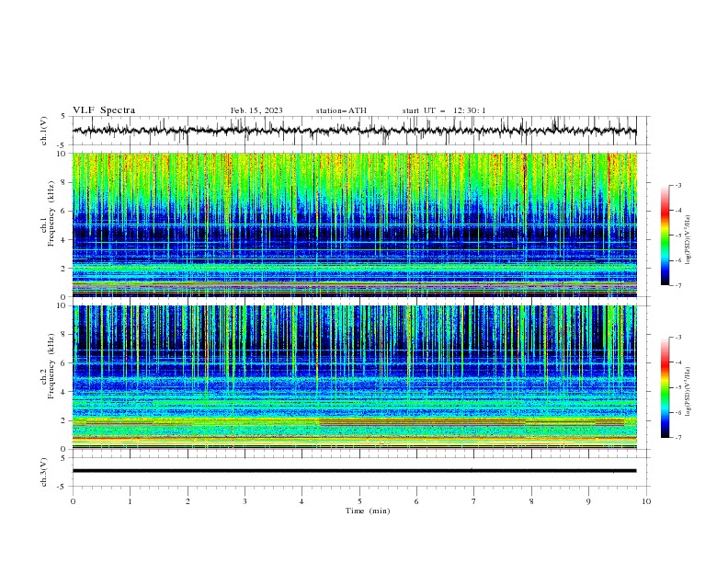Click time axis tick label 7
This screenshot has height=563, width=728.
click(x=474, y=501)
